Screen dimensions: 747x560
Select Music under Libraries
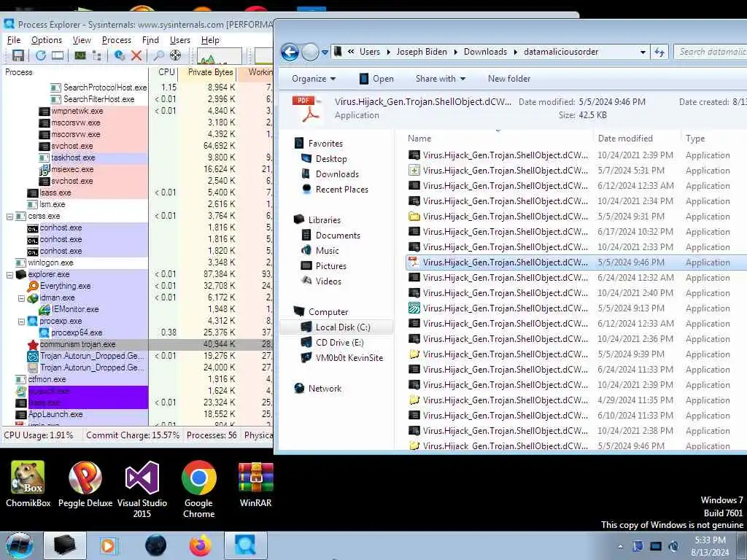click(327, 251)
